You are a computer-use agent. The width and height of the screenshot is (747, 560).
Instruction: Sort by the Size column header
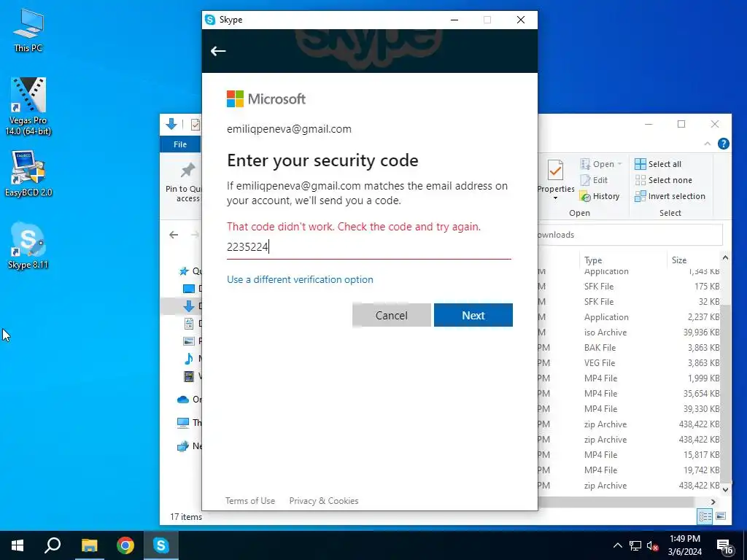(x=679, y=260)
